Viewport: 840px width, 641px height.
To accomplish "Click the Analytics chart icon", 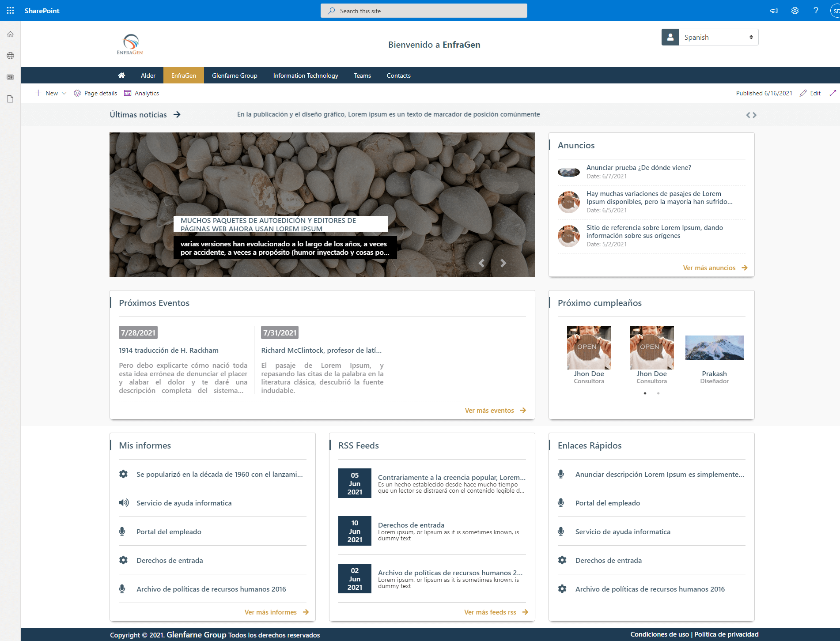I will coord(128,93).
